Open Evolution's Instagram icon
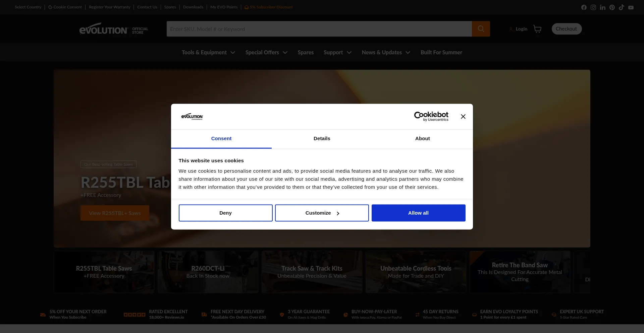This screenshot has height=333, width=644. coord(593,7)
